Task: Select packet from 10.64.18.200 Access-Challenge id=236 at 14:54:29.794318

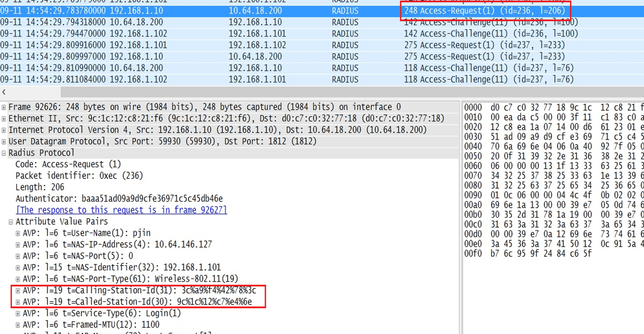Action: point(322,22)
